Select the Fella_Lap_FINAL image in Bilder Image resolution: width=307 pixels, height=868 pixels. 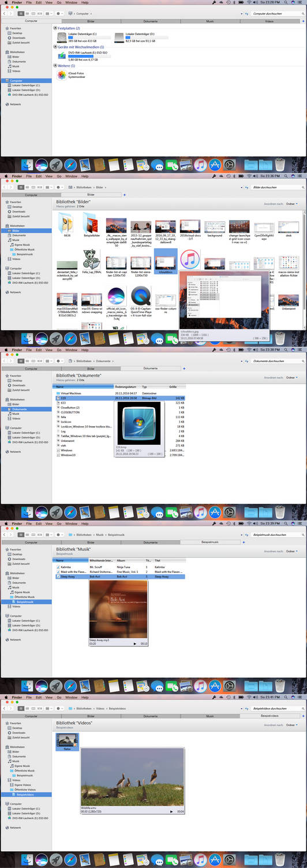coord(91,262)
